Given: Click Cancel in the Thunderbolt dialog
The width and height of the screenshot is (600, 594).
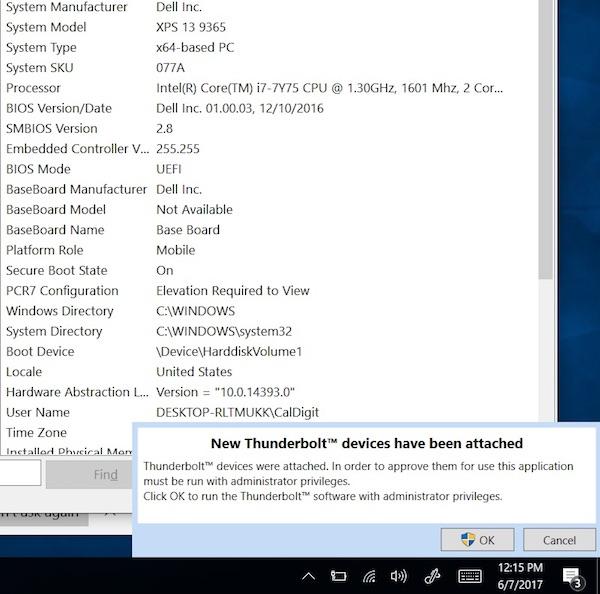Looking at the screenshot, I should click(559, 540).
